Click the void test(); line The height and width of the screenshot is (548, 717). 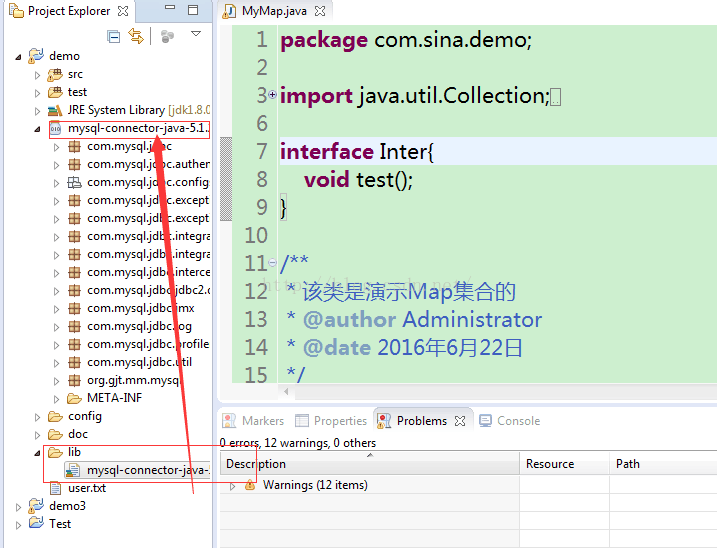click(x=358, y=179)
